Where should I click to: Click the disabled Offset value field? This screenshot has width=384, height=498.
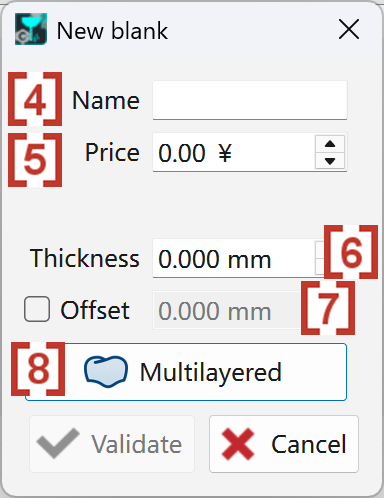click(x=228, y=310)
